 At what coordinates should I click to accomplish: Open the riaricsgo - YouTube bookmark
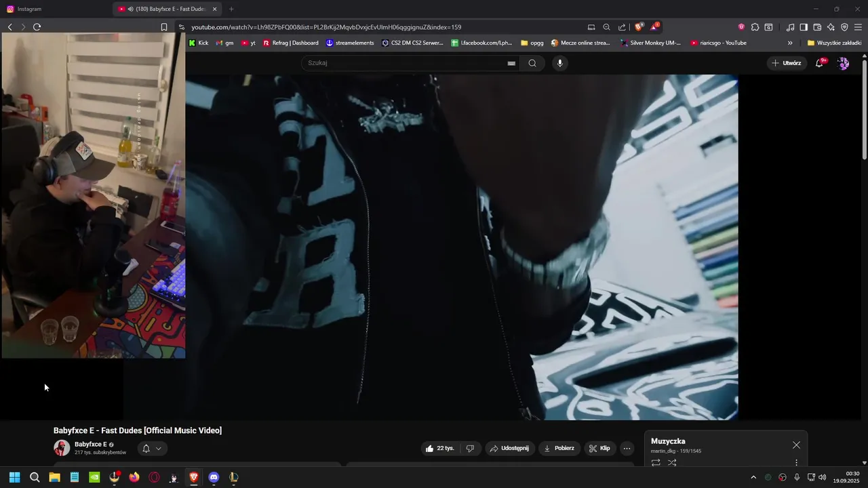(x=719, y=43)
